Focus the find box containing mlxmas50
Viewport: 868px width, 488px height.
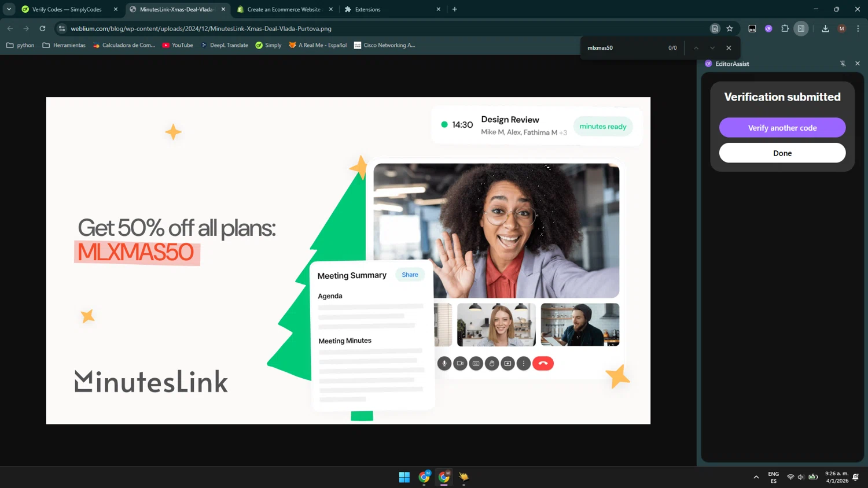point(625,48)
